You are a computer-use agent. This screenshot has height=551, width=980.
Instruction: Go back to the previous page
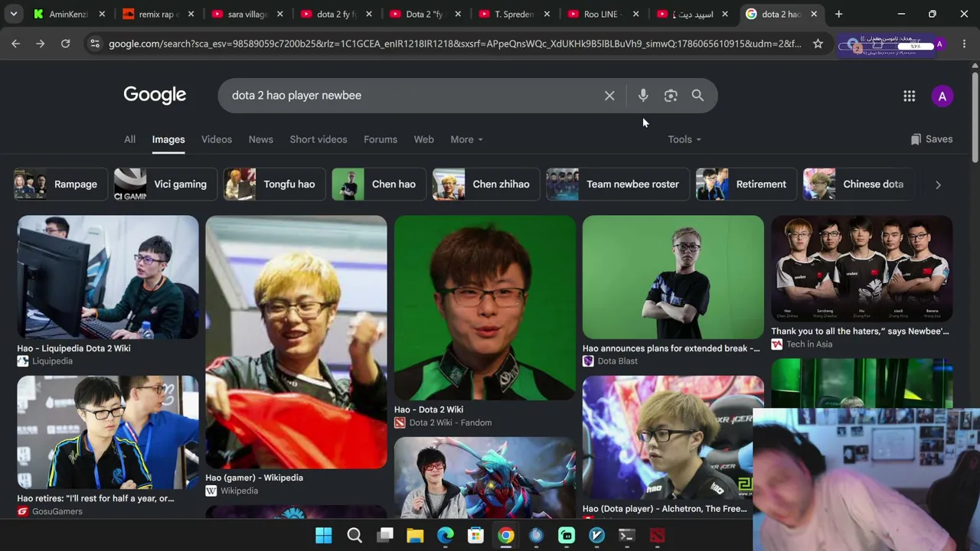(x=15, y=44)
